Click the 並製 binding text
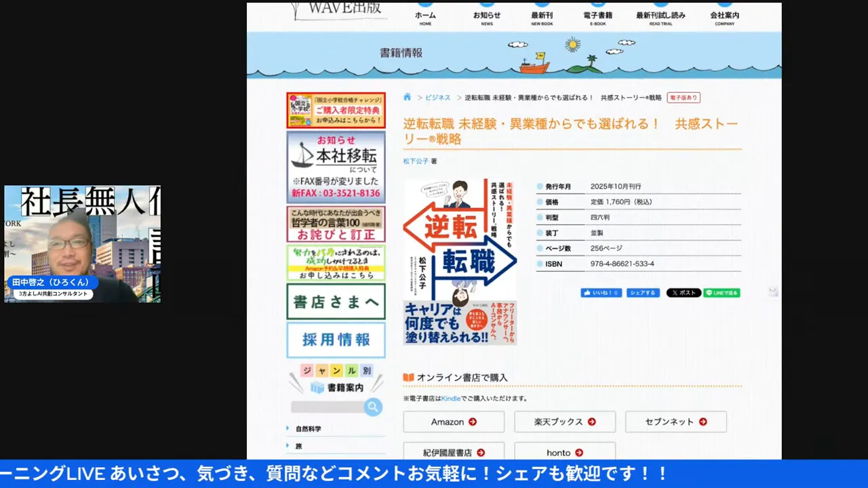Viewport: 868px width, 488px height. tap(597, 233)
